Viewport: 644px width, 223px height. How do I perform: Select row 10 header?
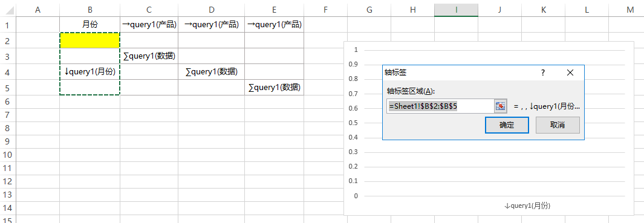click(x=7, y=155)
